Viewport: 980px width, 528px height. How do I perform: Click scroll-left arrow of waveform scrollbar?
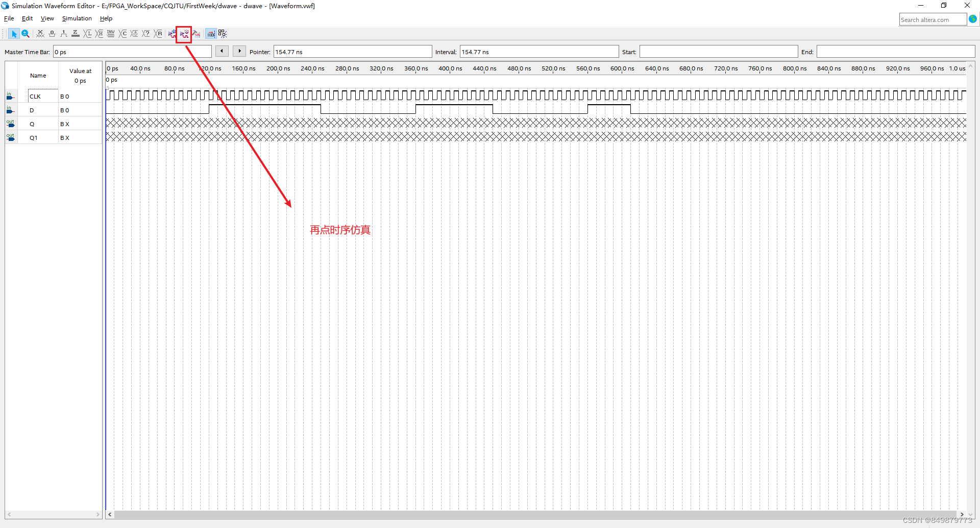(x=110, y=514)
